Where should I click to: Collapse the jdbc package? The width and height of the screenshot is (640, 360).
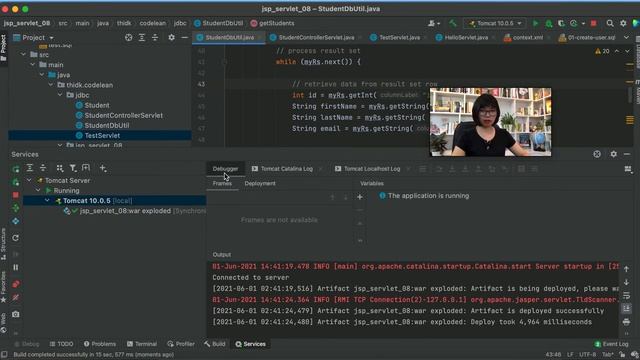[60, 95]
